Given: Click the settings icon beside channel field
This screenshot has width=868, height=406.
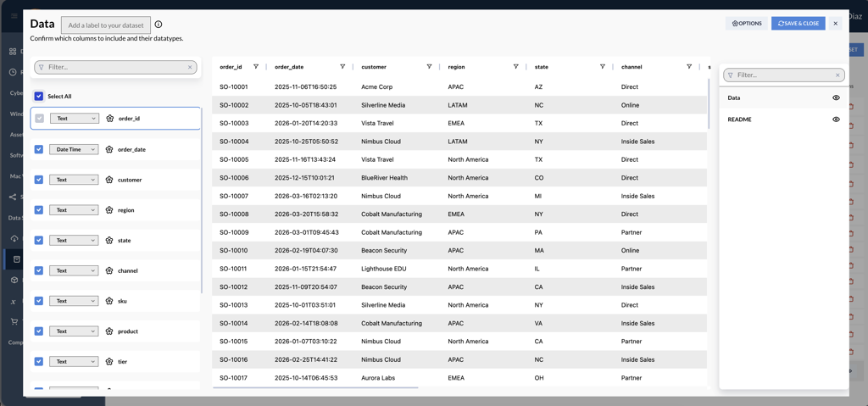Looking at the screenshot, I should point(109,271).
